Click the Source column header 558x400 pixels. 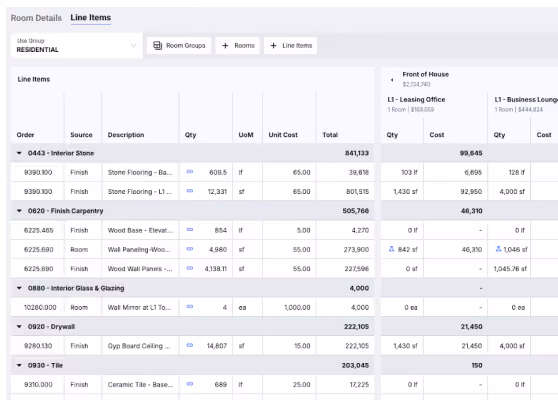click(81, 135)
